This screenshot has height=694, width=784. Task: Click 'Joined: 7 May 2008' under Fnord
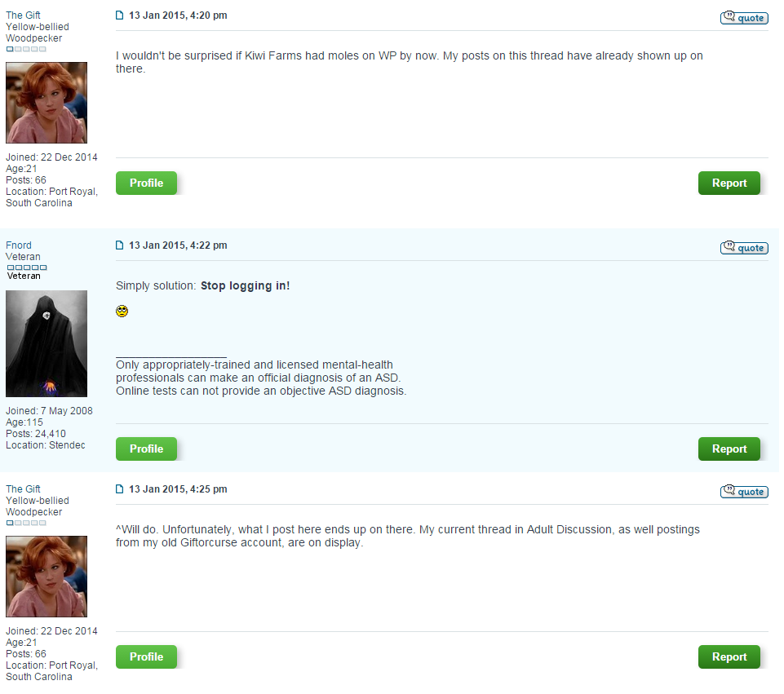coord(49,411)
